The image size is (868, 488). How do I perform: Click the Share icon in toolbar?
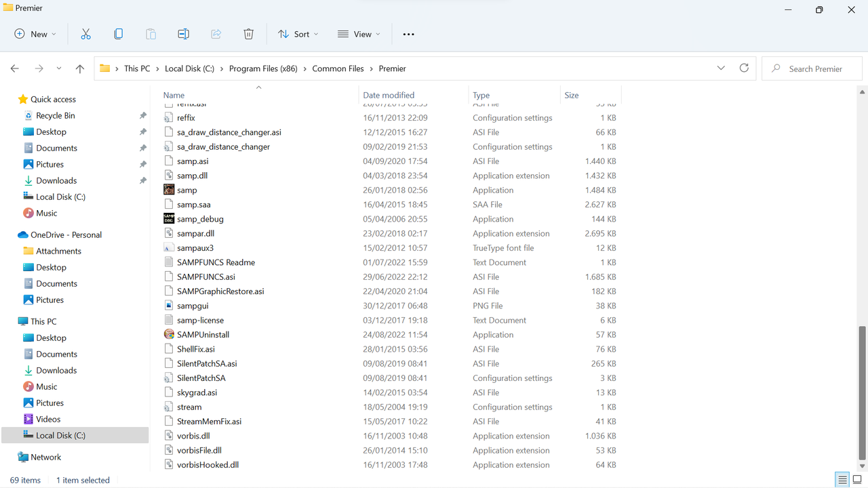click(x=216, y=34)
